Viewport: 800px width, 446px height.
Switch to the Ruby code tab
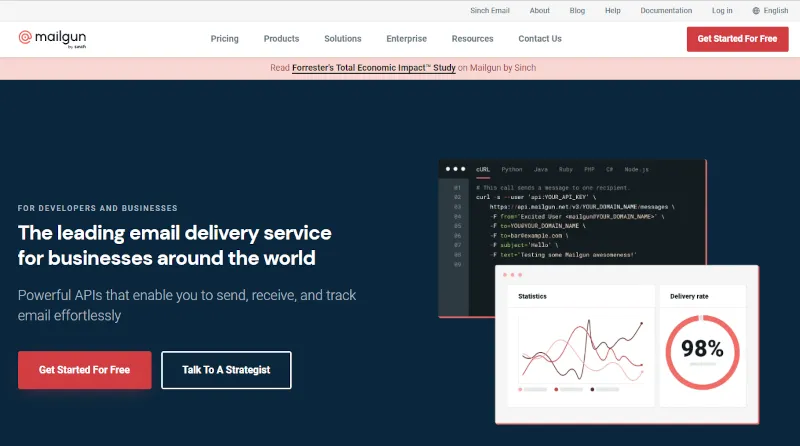[x=565, y=169]
